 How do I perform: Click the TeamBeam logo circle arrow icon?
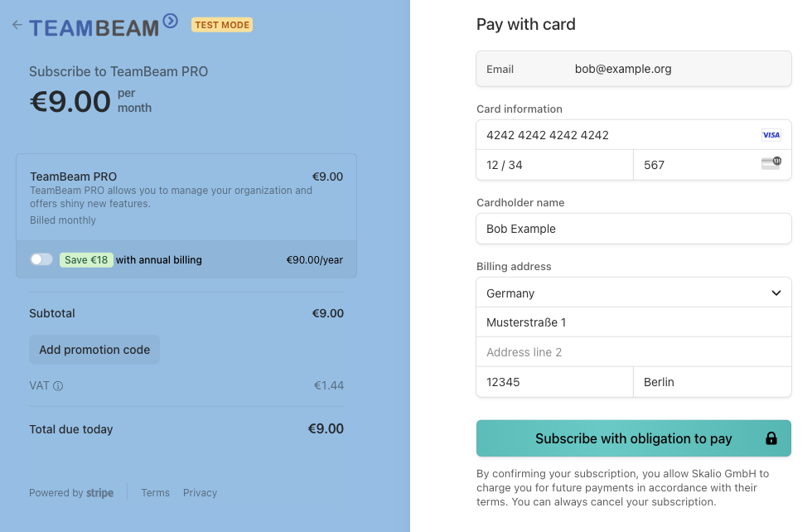point(171,21)
